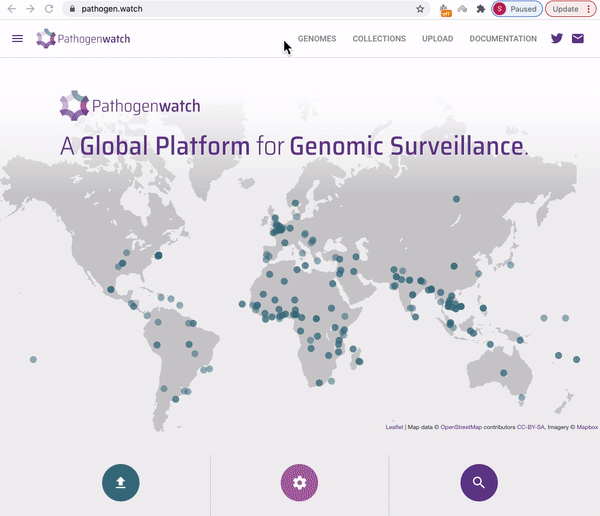Open the browser Extensions puzzle icon
Viewport: 600px width, 516px height.
click(480, 9)
